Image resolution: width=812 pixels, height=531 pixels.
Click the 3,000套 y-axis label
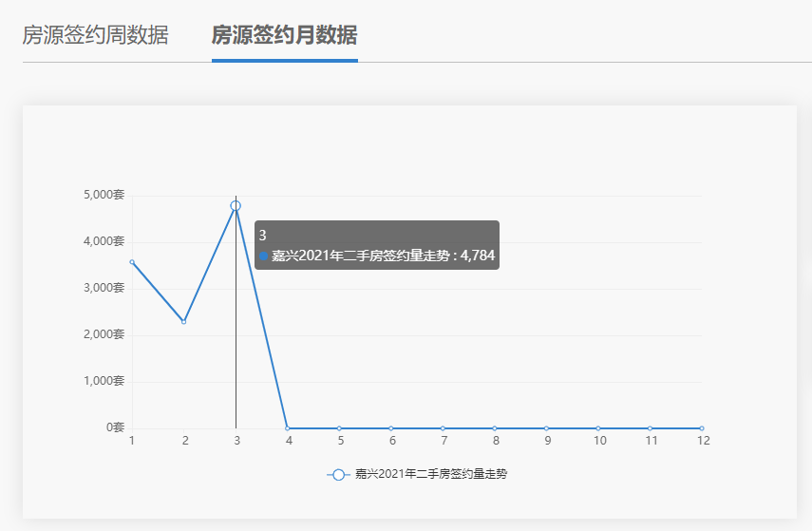(104, 288)
